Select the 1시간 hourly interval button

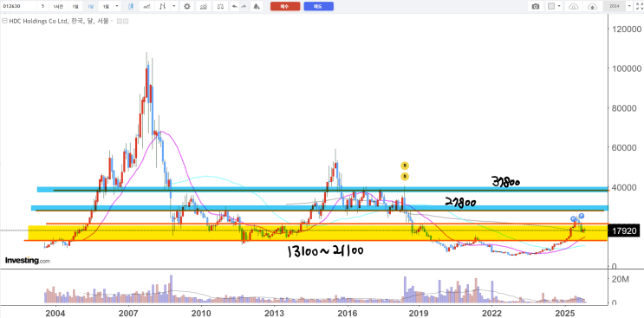click(59, 6)
